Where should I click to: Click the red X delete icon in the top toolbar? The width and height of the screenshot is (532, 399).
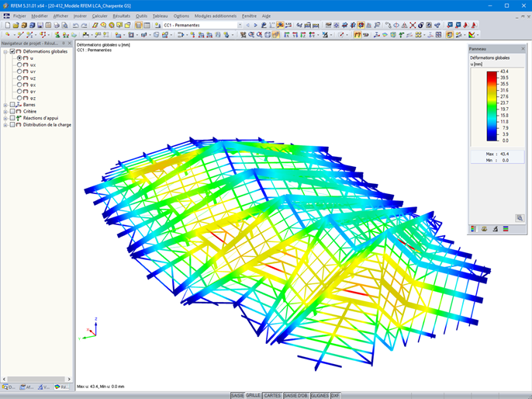413,25
